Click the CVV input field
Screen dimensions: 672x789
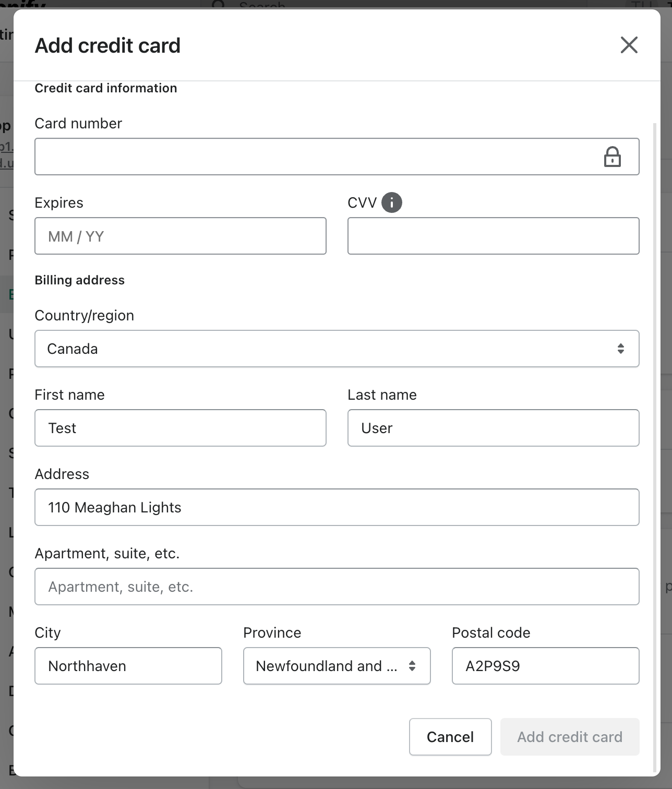tap(493, 236)
